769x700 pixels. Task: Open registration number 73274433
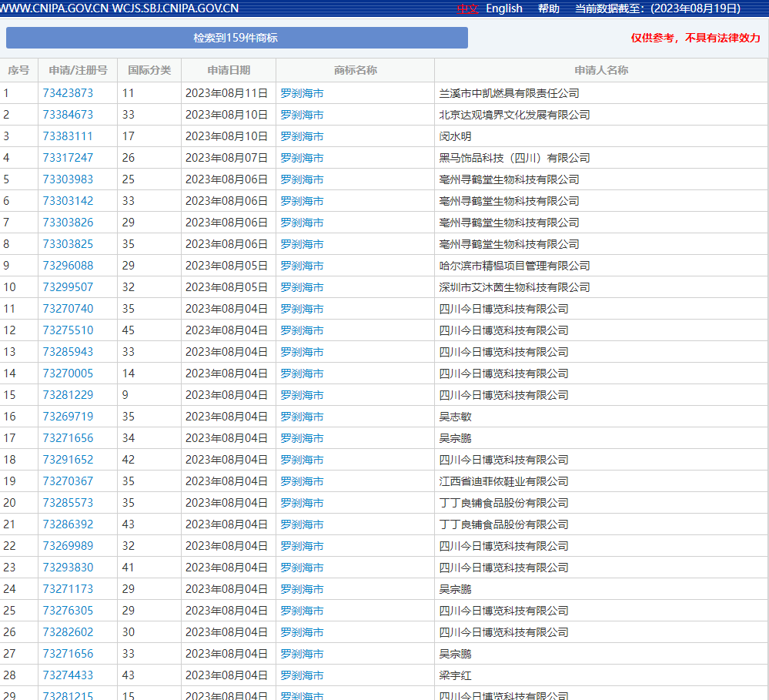[x=68, y=676]
